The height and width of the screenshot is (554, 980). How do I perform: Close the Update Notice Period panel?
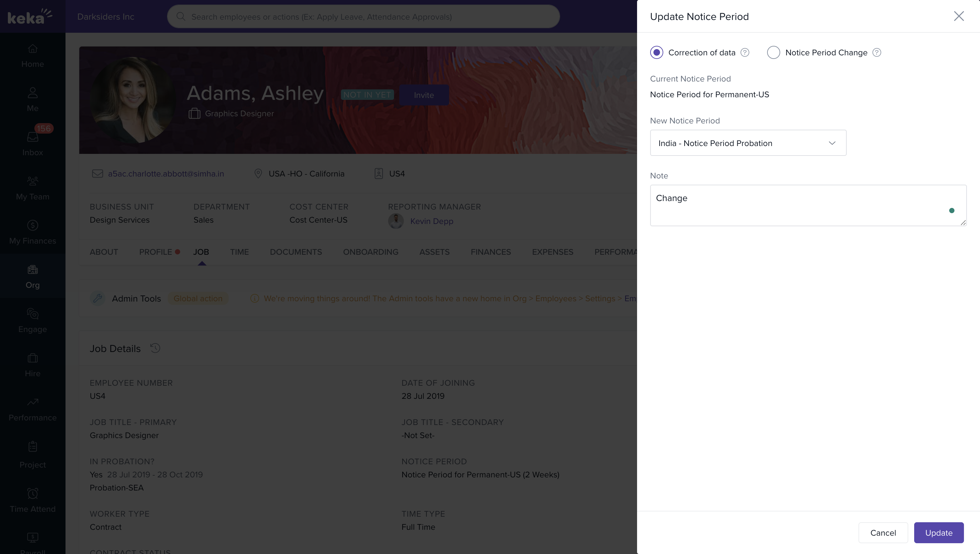tap(959, 16)
